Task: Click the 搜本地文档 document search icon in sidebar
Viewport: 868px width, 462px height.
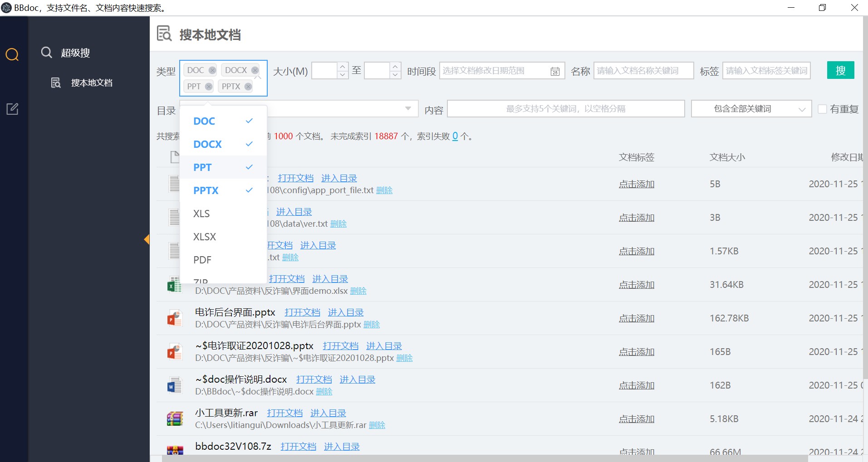Action: (55, 83)
